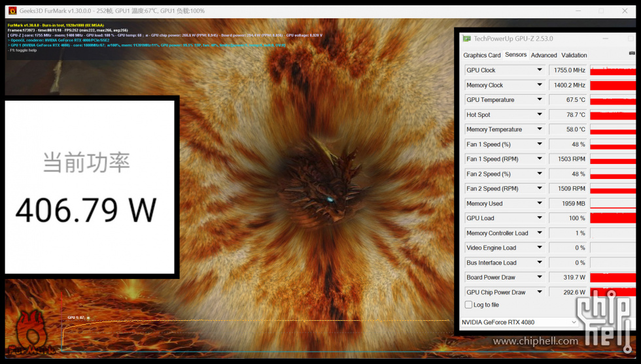Screen dimensions: 641x364
Task: Click the 1400.2 MHz memory clock value
Action: pyautogui.click(x=568, y=85)
